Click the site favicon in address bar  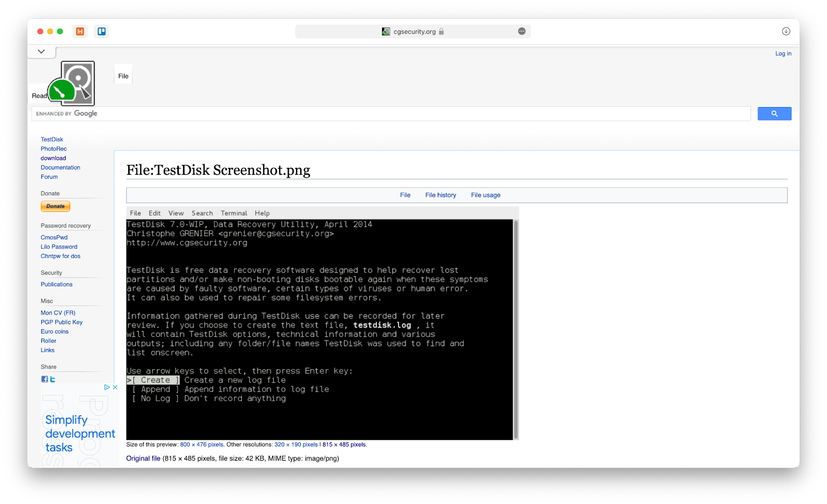[386, 32]
